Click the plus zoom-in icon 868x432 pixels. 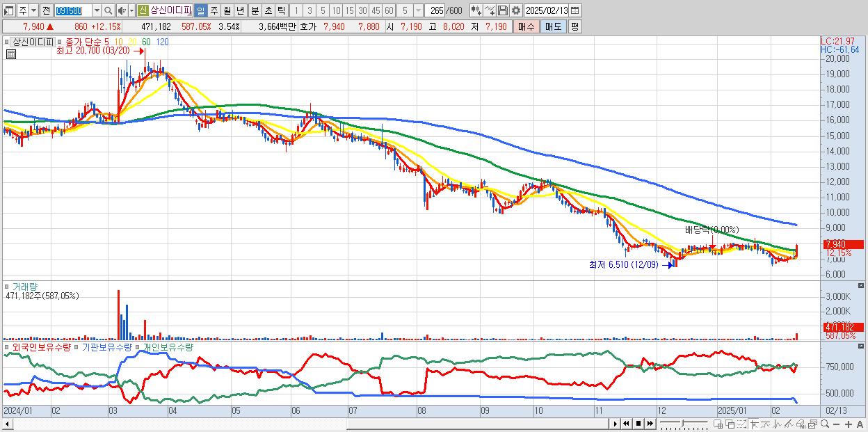click(849, 424)
